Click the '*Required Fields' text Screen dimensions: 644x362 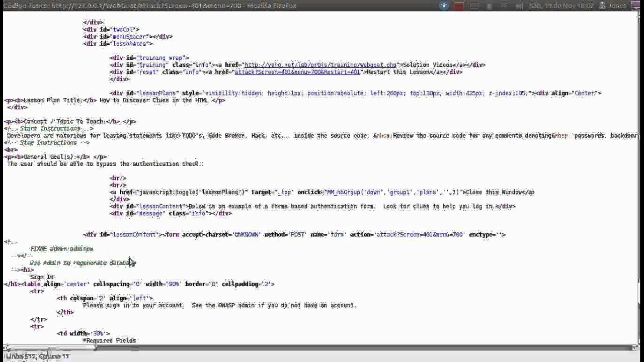tap(109, 340)
